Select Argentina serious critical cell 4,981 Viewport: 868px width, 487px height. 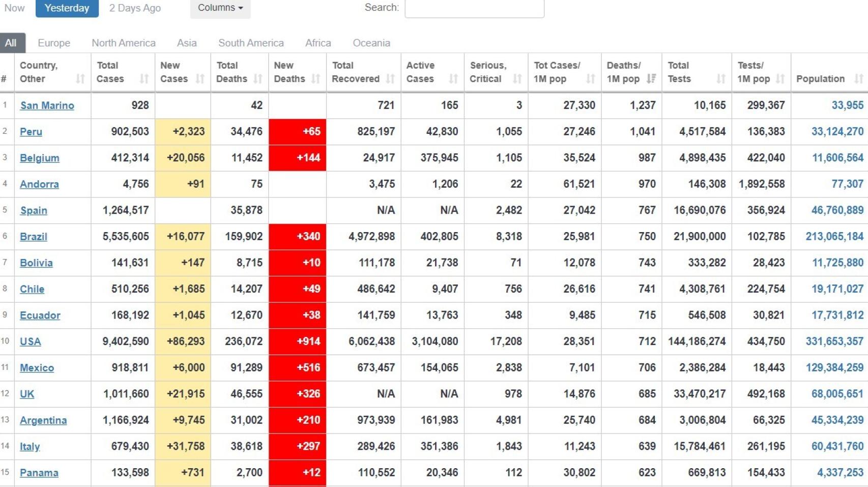pyautogui.click(x=496, y=420)
